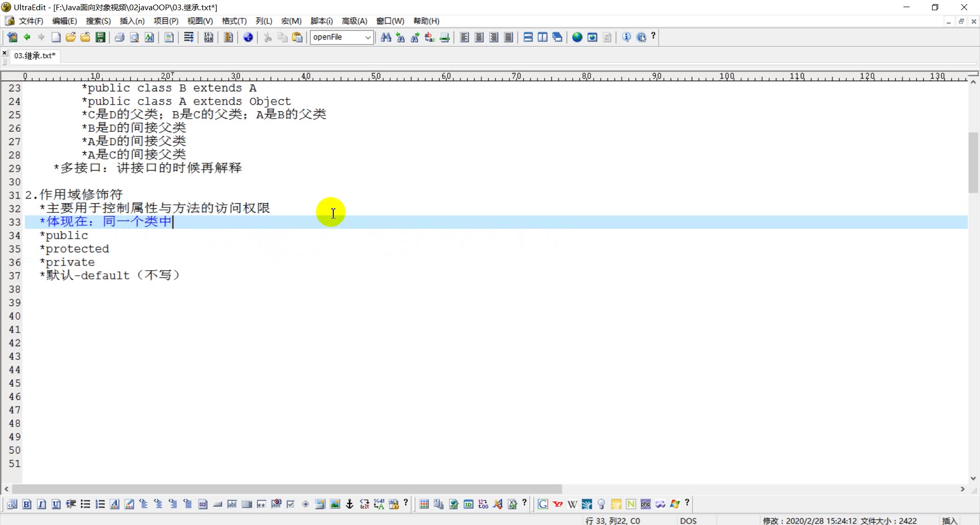Click the open file folder icon
Image resolution: width=980 pixels, height=525 pixels.
71,37
